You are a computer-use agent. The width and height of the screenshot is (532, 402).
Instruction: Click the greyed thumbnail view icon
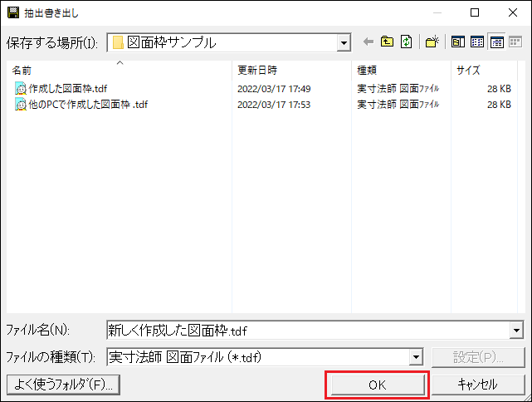[515, 42]
